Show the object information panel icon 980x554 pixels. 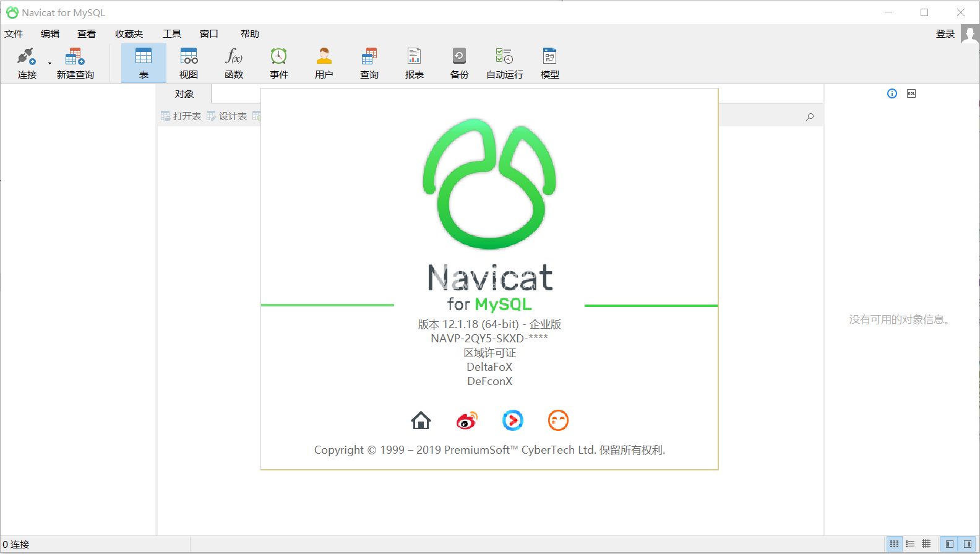click(892, 93)
